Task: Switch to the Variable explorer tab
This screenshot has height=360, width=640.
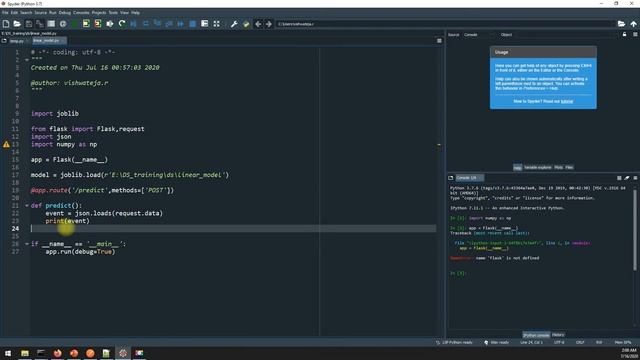Action: (537, 167)
